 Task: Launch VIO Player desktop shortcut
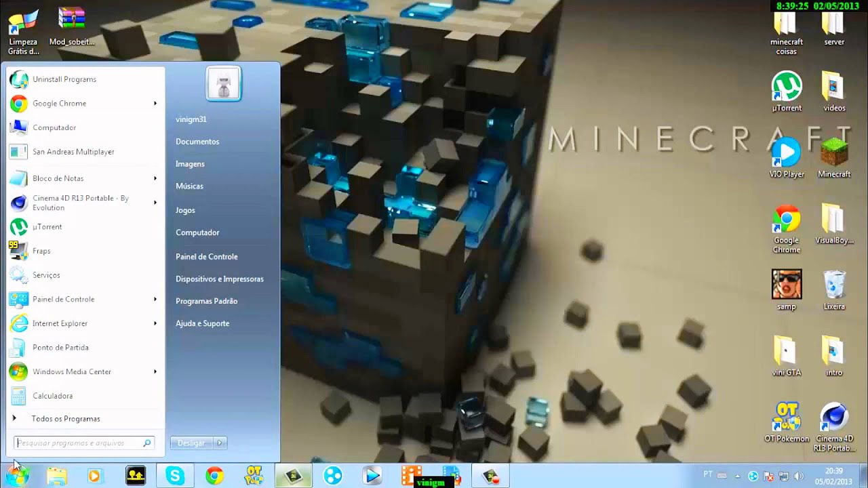coord(787,158)
